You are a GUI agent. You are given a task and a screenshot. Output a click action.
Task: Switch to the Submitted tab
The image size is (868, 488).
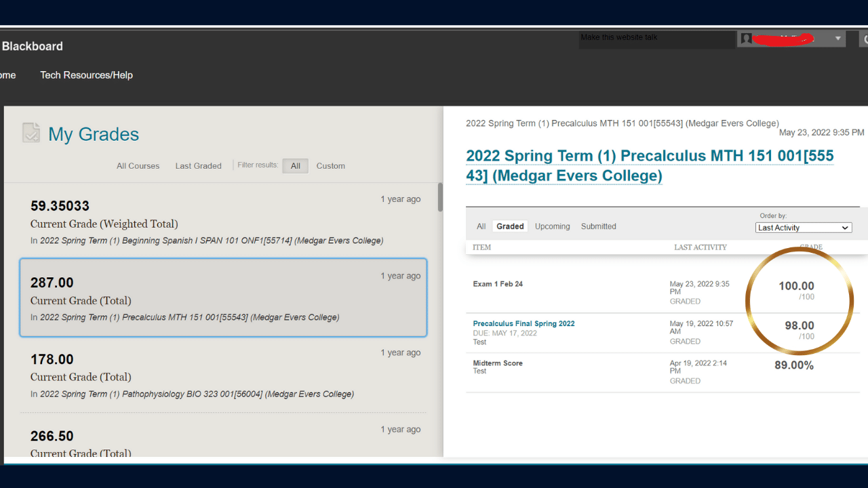pos(598,226)
